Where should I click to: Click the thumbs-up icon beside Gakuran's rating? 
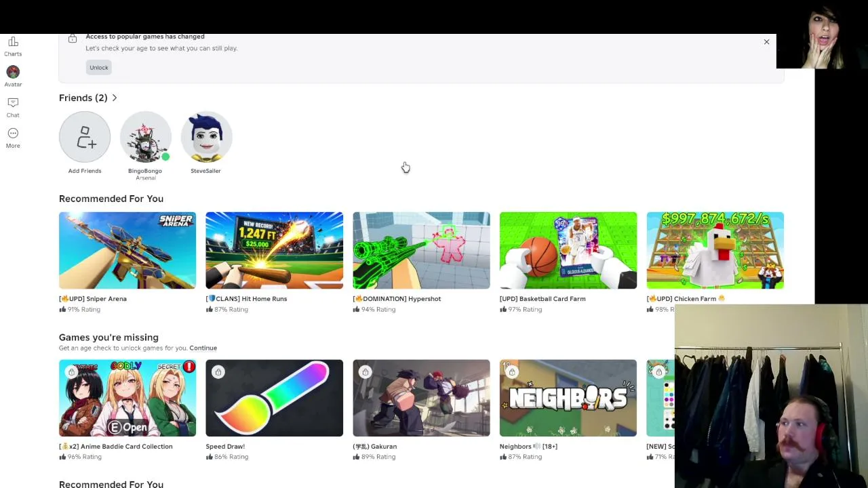(x=357, y=457)
